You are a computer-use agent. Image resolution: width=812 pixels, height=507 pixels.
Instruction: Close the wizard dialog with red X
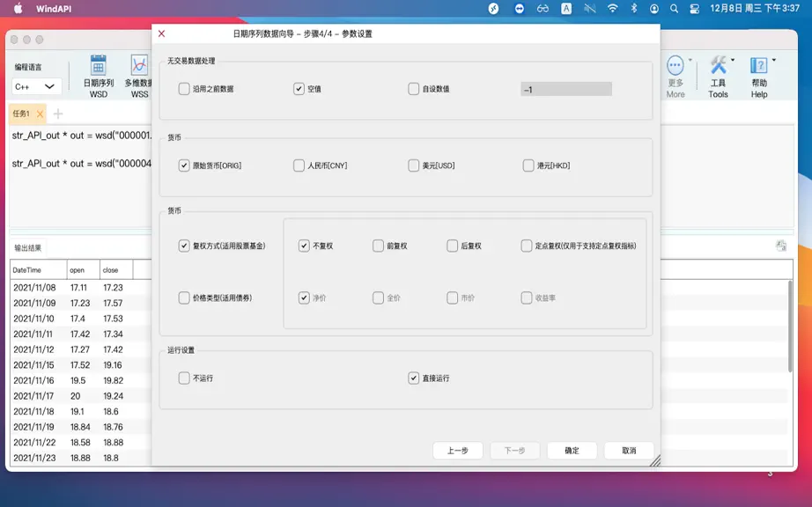coord(161,33)
